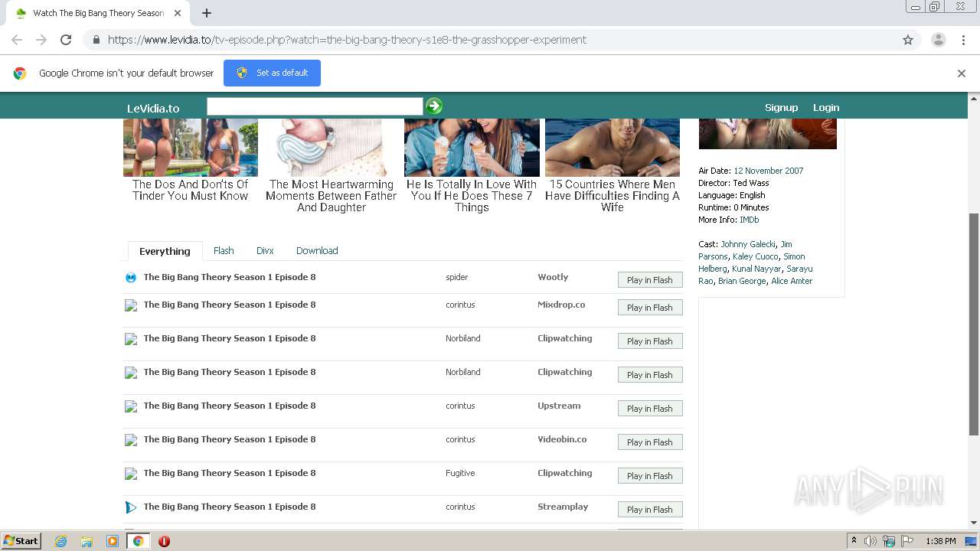Play in Flash for Wootly link
This screenshot has width=980, height=551.
[650, 280]
